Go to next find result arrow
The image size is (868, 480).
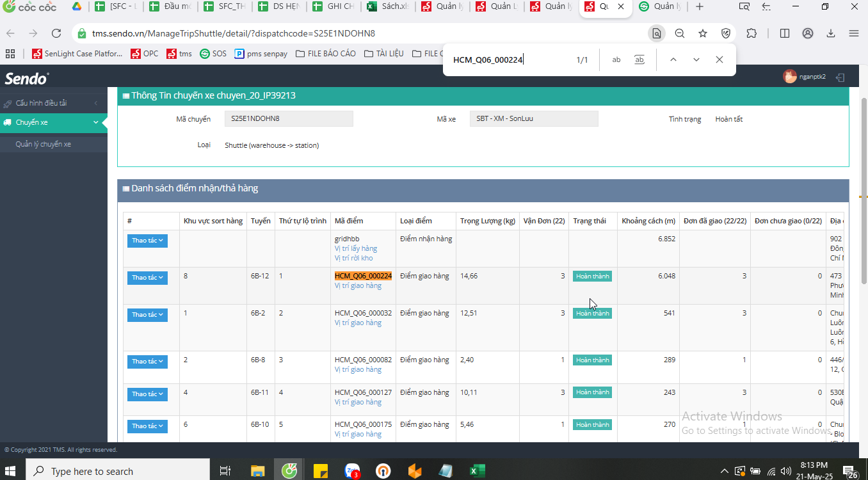696,60
